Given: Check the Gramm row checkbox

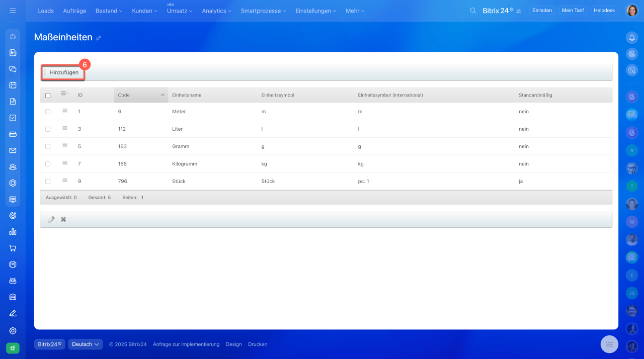Looking at the screenshot, I should click(48, 147).
